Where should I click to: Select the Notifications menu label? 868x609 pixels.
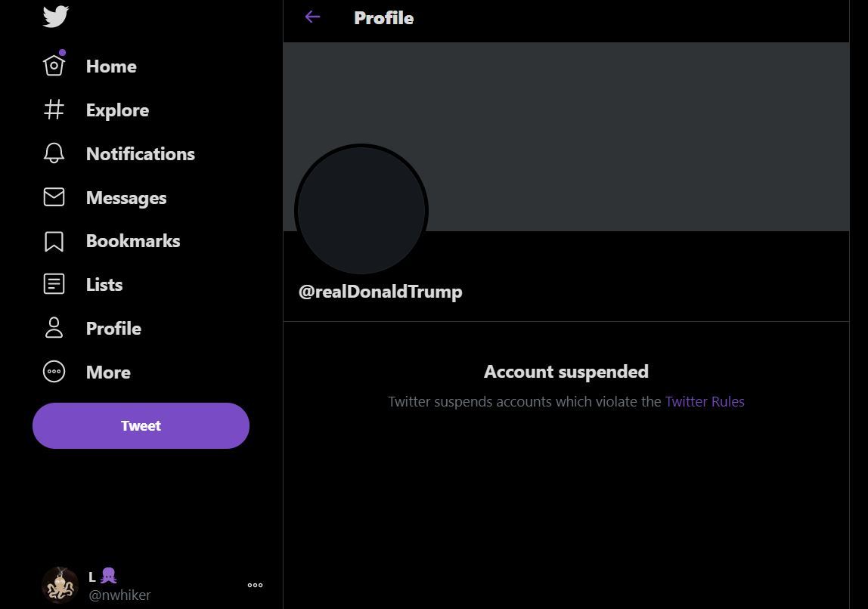coord(141,154)
